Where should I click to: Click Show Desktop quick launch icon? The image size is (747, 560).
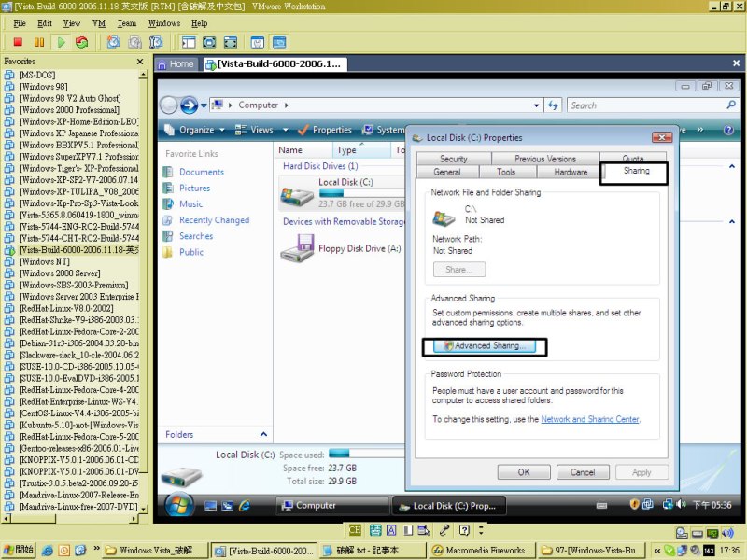(x=211, y=506)
